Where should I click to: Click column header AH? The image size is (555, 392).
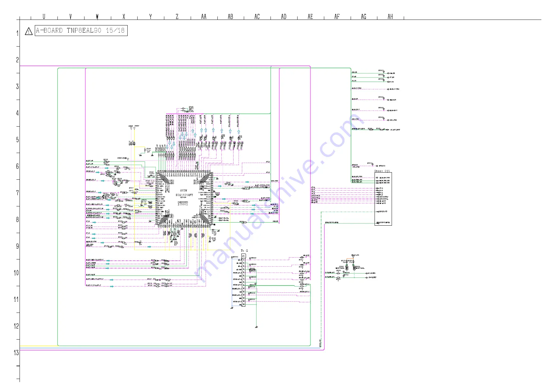click(x=390, y=16)
